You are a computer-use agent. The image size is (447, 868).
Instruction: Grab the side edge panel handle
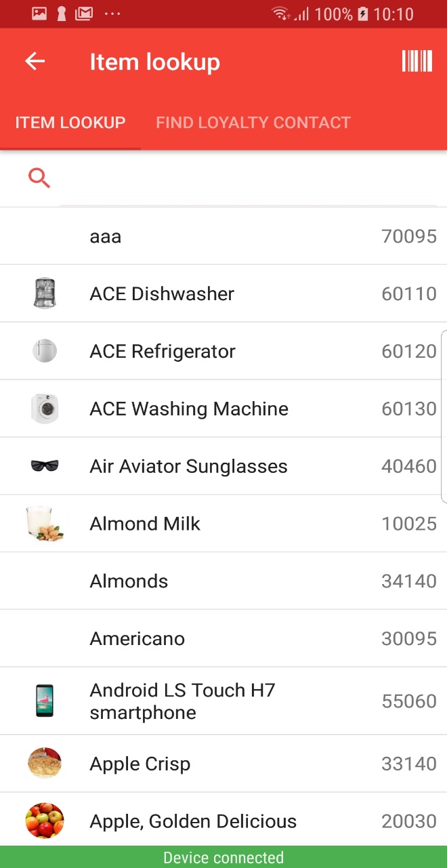(444, 417)
